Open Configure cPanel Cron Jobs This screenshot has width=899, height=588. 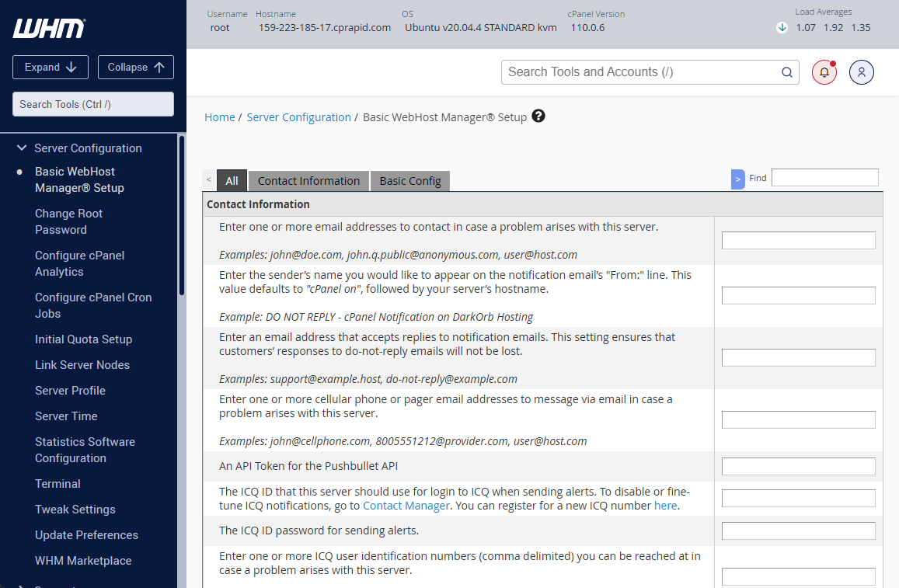click(93, 305)
